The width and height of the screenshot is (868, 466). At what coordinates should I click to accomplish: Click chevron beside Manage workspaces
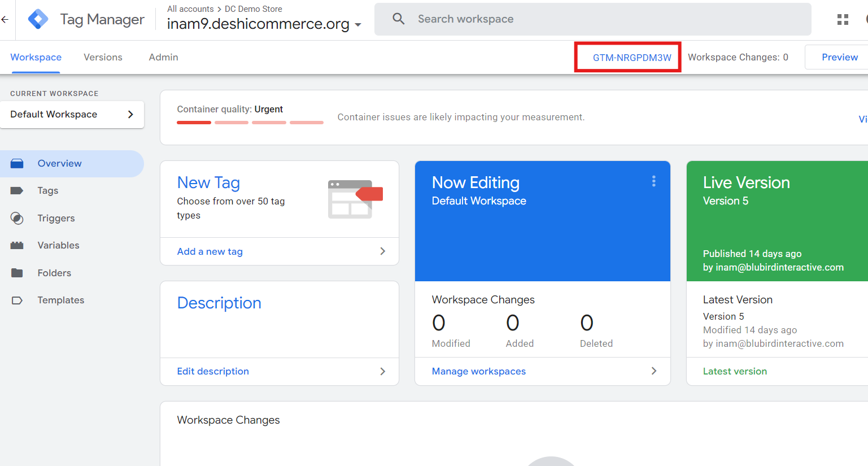click(x=653, y=371)
